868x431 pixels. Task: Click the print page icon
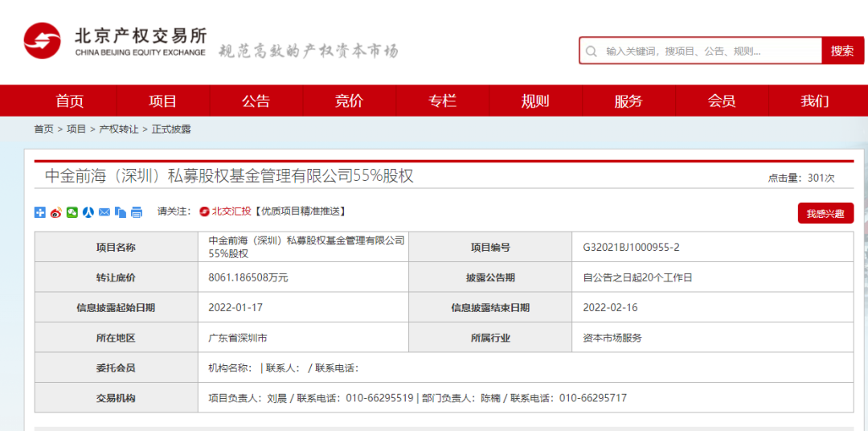[x=136, y=211]
